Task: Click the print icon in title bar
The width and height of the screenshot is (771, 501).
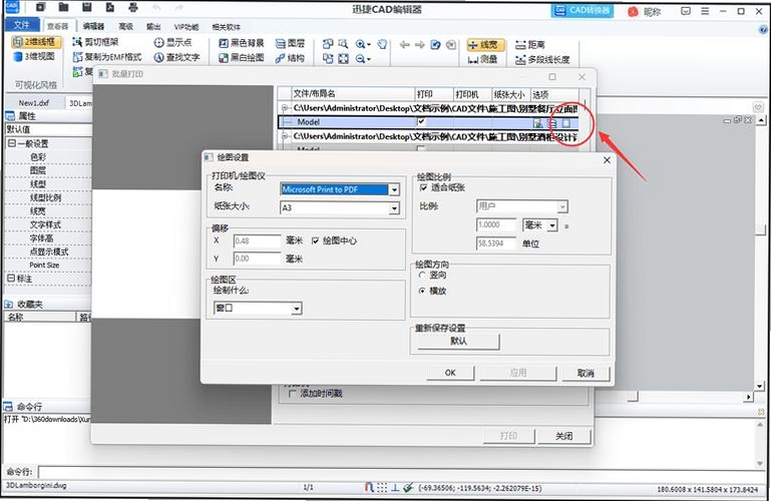Action: (x=133, y=7)
